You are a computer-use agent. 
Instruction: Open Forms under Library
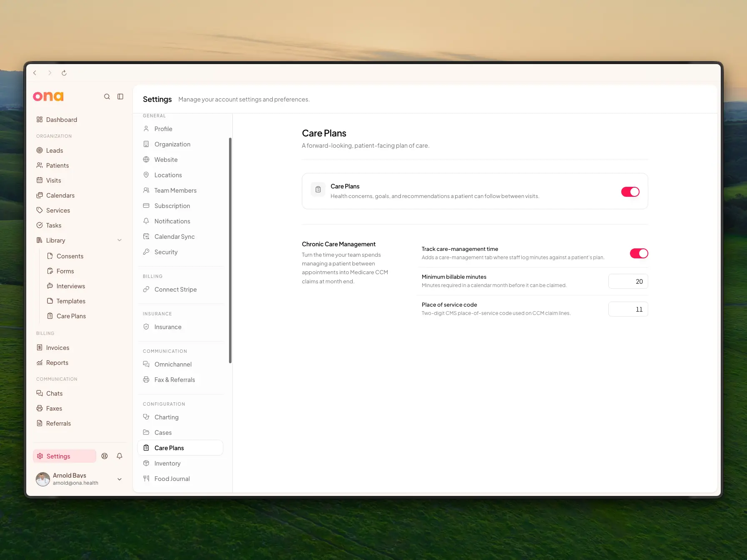[x=85, y=271]
